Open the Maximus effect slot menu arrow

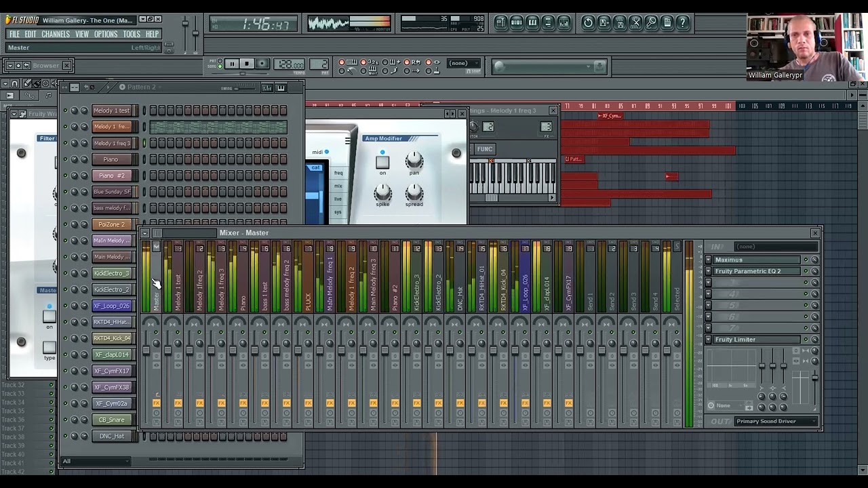[x=709, y=260]
